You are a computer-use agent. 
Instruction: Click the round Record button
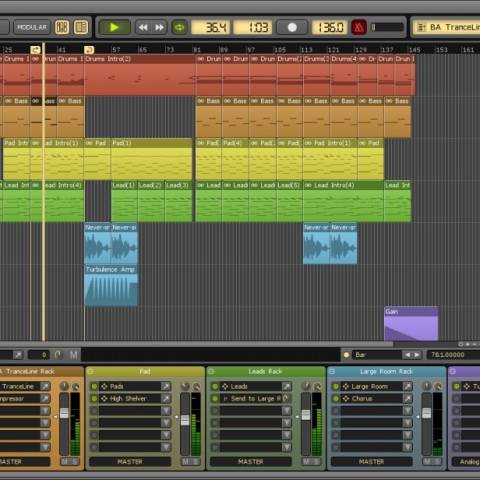tap(292, 27)
